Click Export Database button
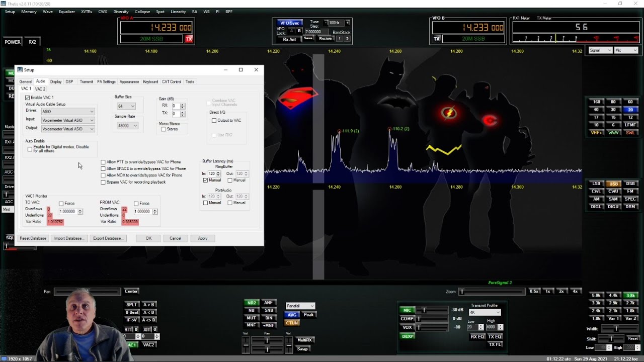 (x=108, y=238)
